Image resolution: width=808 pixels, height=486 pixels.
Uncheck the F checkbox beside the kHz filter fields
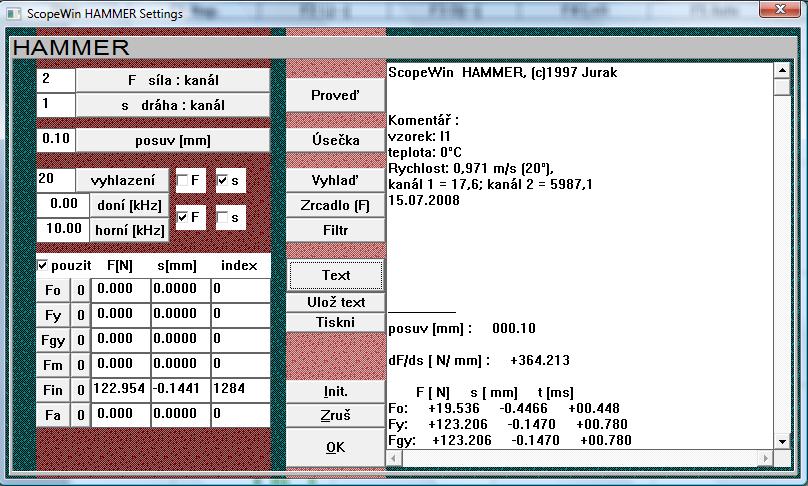point(182,217)
